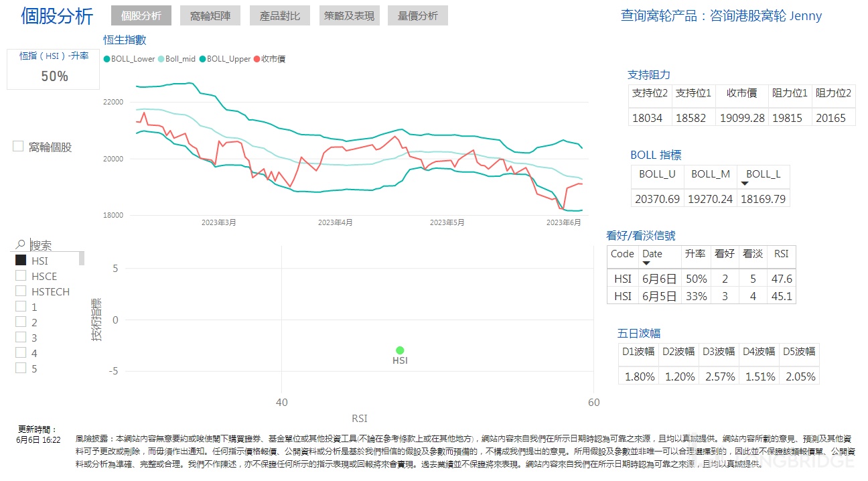Click the sort arrow above BOLL_L header

pos(743,183)
